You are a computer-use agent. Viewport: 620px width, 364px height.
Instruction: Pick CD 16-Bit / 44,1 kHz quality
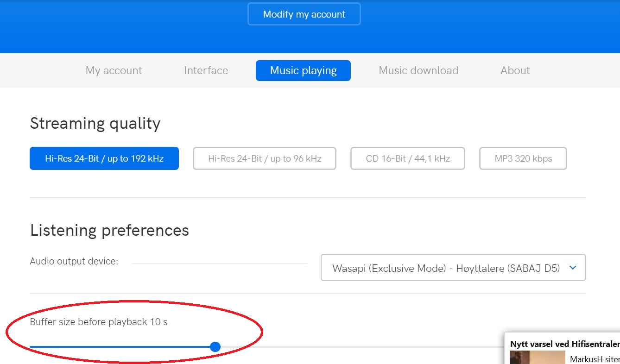[x=408, y=158]
